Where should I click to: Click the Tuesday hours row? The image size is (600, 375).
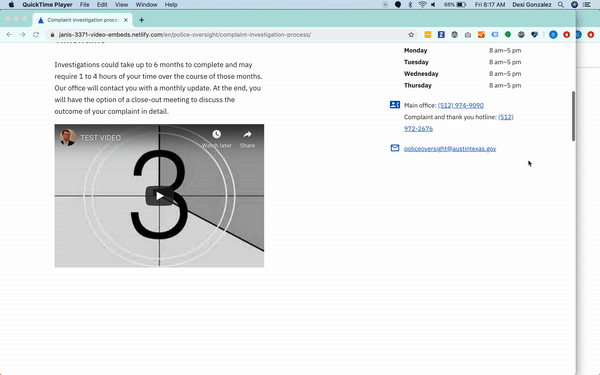pyautogui.click(x=462, y=62)
